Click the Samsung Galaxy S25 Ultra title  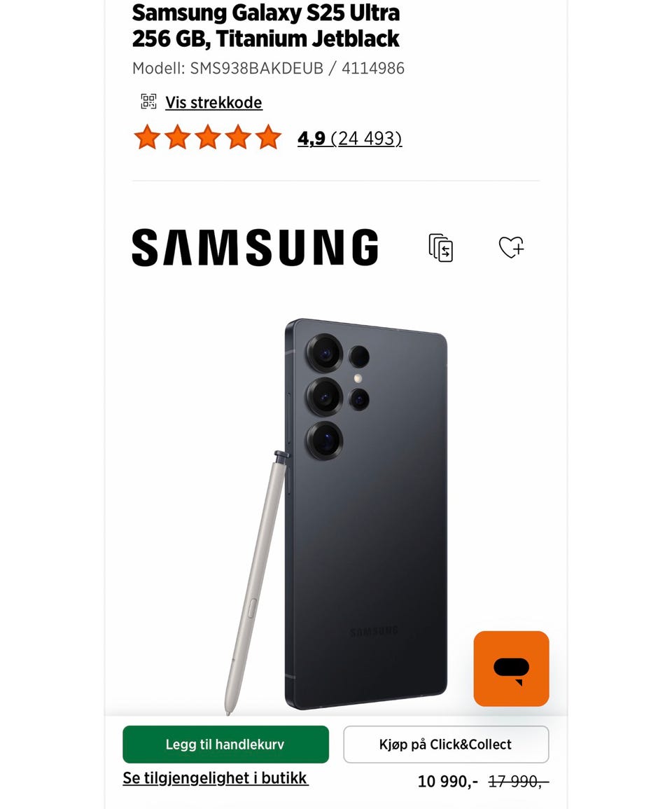point(265,26)
